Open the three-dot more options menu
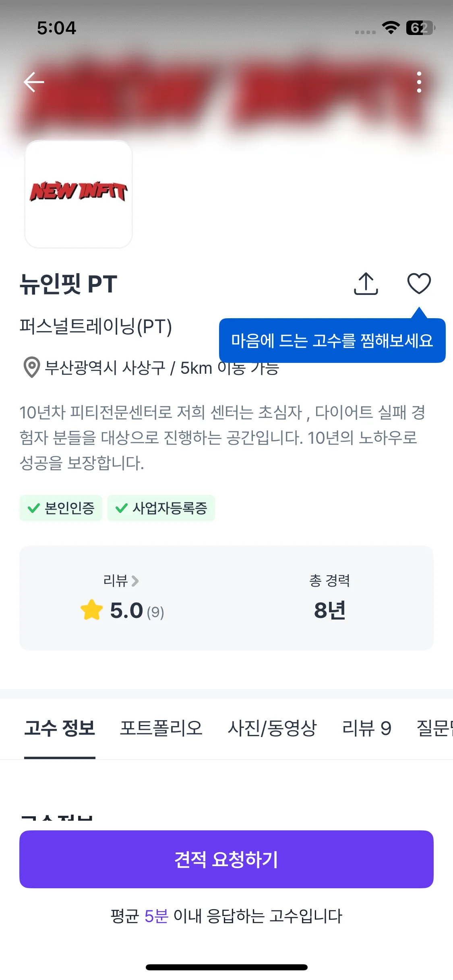The image size is (453, 980). click(x=419, y=82)
